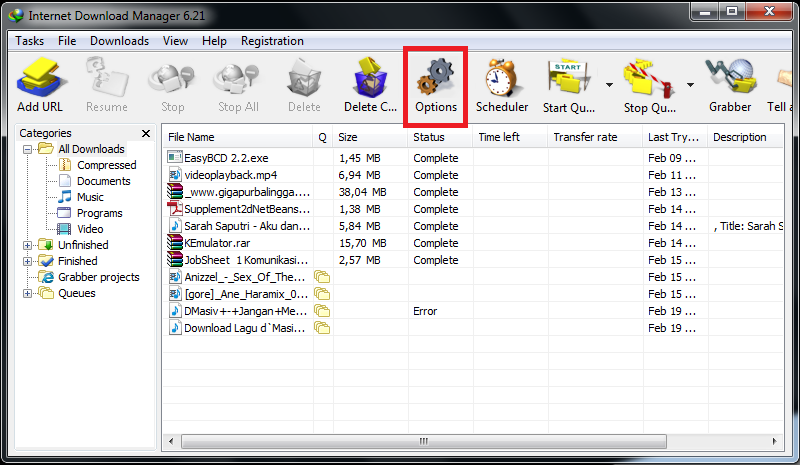The height and width of the screenshot is (465, 800).
Task: Select the Sarah Saputri - Aku dan file row
Action: [472, 226]
